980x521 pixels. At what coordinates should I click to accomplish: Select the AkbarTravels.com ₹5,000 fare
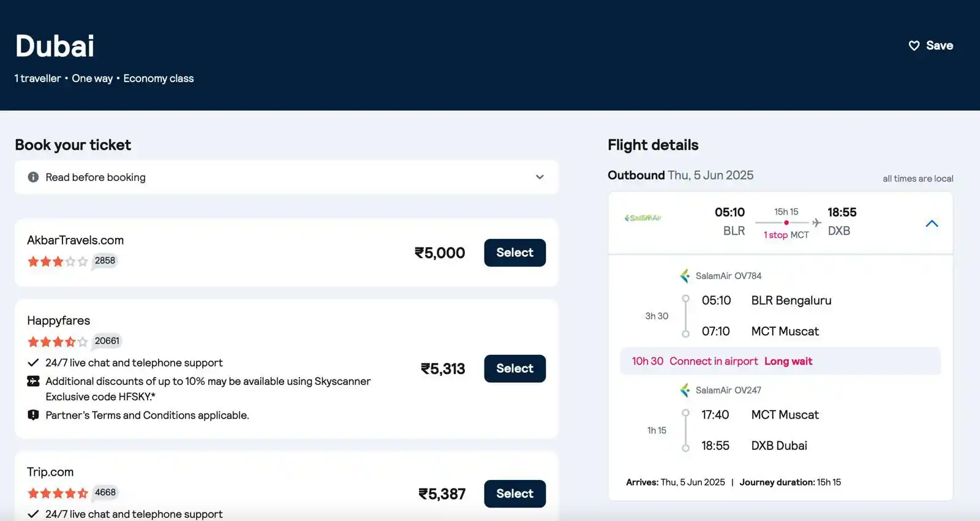click(x=514, y=253)
